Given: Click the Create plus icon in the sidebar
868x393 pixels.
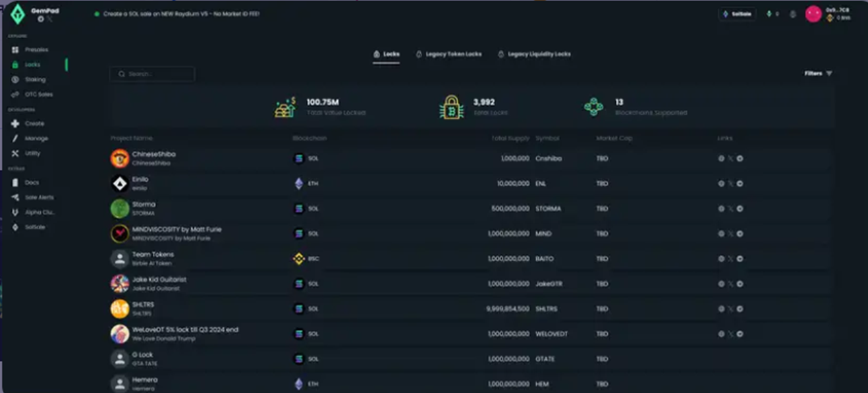Looking at the screenshot, I should (15, 124).
